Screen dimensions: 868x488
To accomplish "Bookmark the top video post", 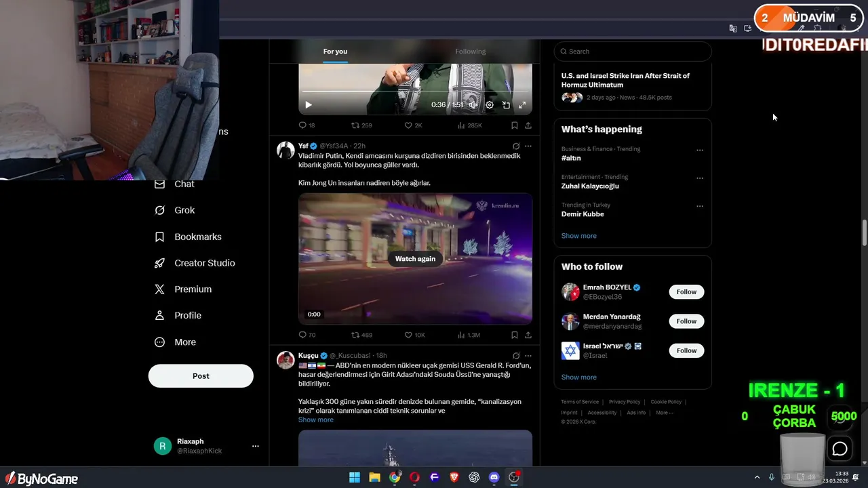I will tap(515, 125).
